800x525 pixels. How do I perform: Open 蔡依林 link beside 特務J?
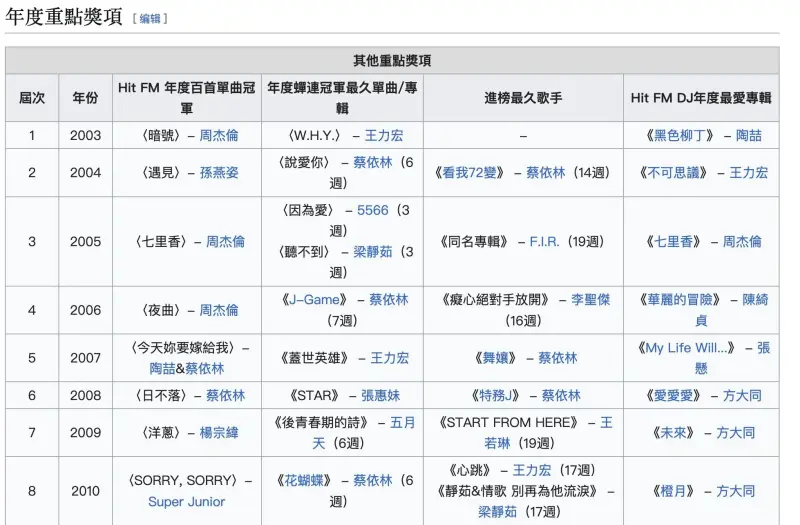[x=561, y=395]
